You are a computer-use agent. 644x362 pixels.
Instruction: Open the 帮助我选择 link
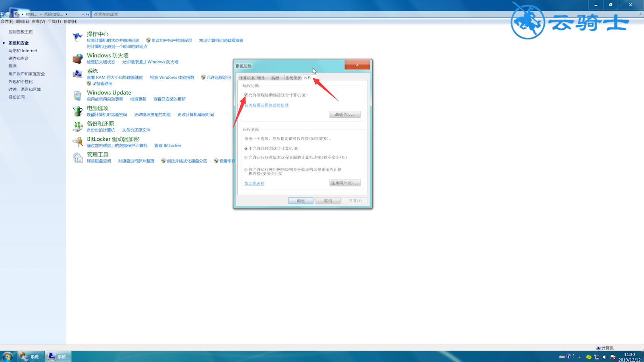point(254,184)
